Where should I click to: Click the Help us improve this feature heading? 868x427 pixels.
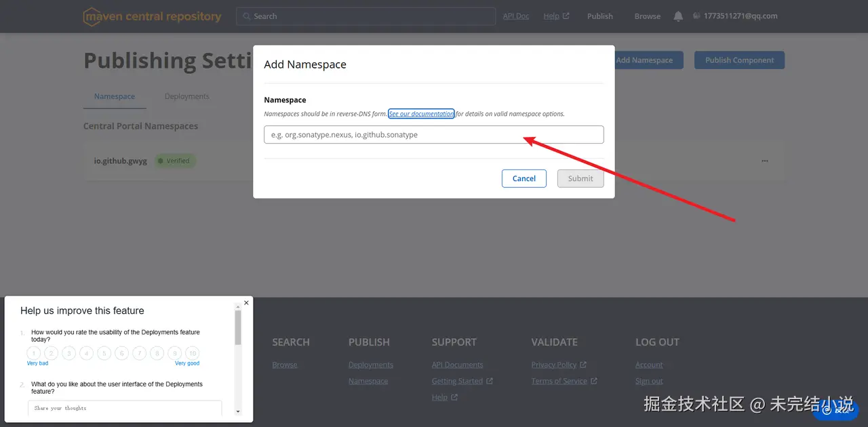82,310
